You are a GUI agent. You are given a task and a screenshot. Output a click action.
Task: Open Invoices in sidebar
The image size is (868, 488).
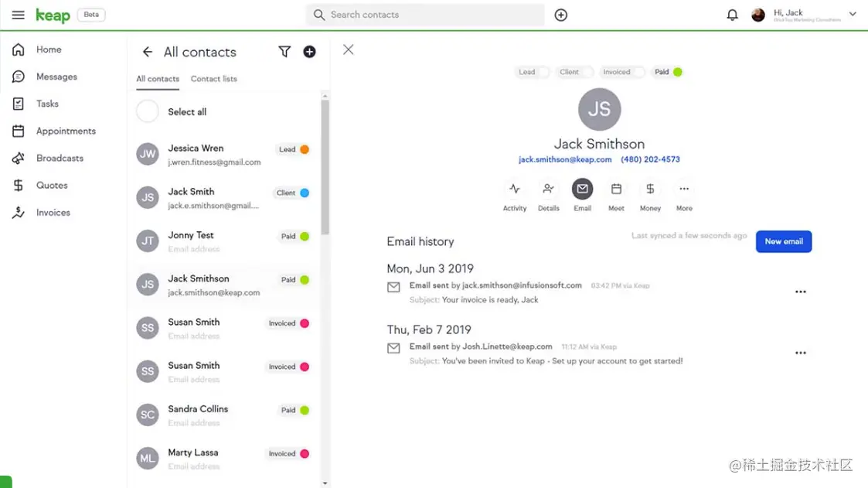tap(53, 212)
